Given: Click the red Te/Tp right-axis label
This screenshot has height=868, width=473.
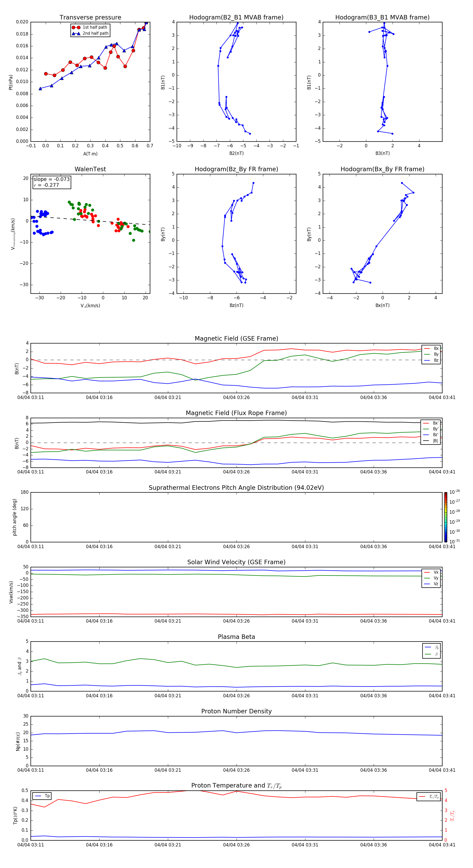Looking at the screenshot, I should point(453,815).
